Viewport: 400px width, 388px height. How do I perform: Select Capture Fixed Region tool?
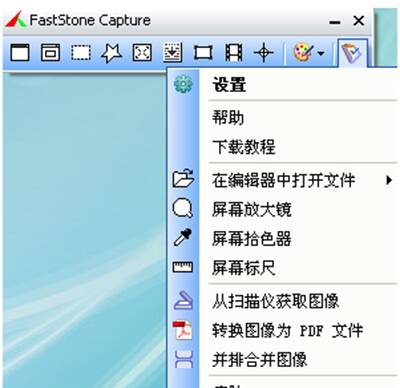point(203,52)
